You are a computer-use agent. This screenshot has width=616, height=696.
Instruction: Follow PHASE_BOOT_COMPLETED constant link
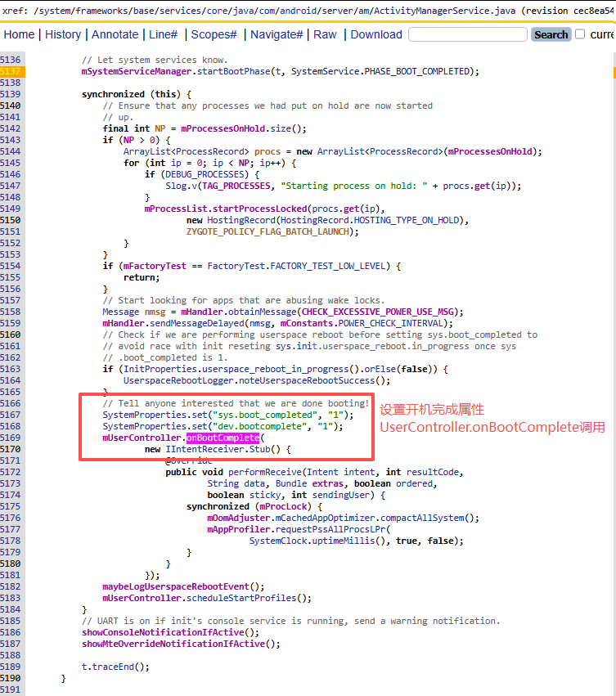point(417,71)
